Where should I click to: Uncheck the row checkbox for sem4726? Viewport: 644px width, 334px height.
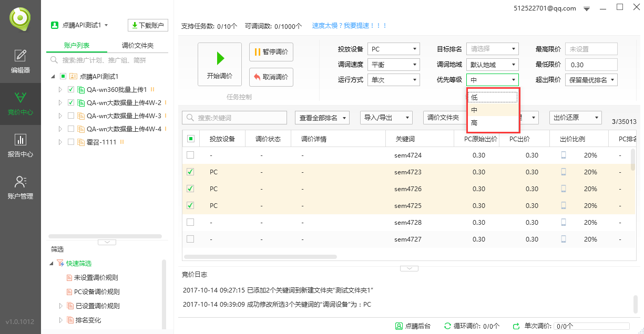point(190,189)
